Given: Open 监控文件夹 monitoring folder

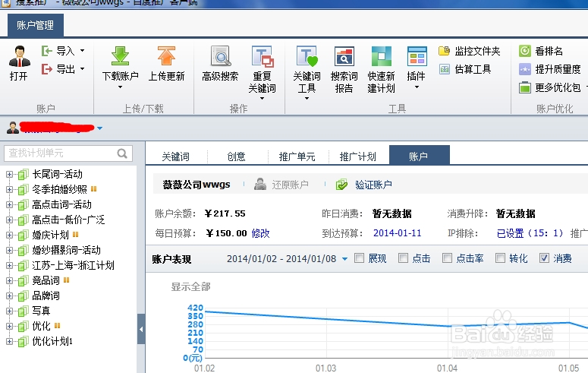Looking at the screenshot, I should point(469,51).
